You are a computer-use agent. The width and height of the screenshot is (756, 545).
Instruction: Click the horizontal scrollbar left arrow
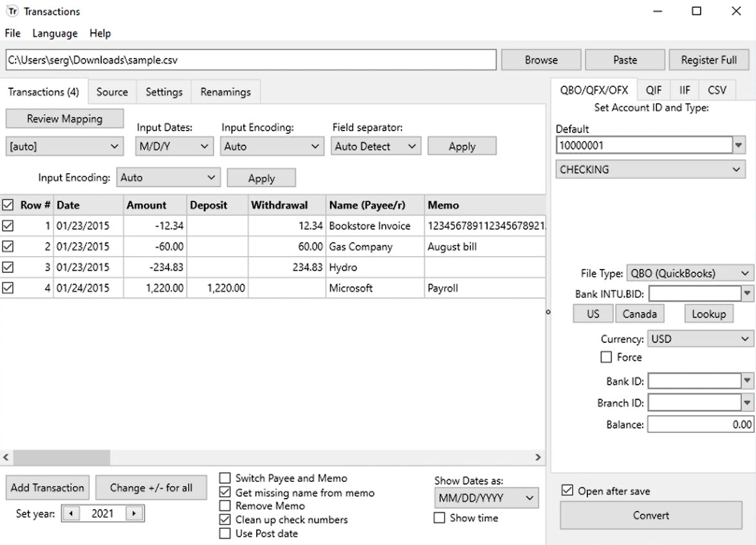tap(6, 457)
